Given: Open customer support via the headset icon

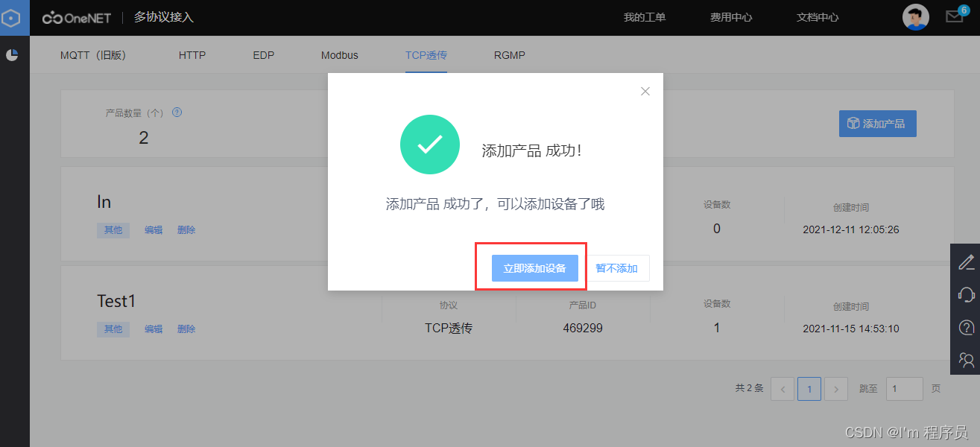Looking at the screenshot, I should pos(967,294).
